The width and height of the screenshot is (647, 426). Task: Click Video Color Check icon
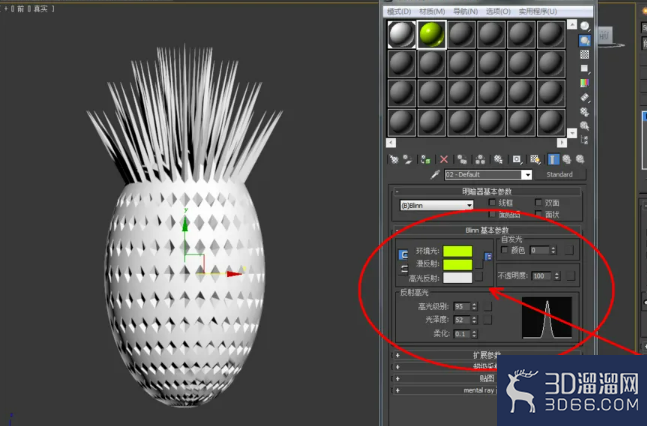coord(585,83)
